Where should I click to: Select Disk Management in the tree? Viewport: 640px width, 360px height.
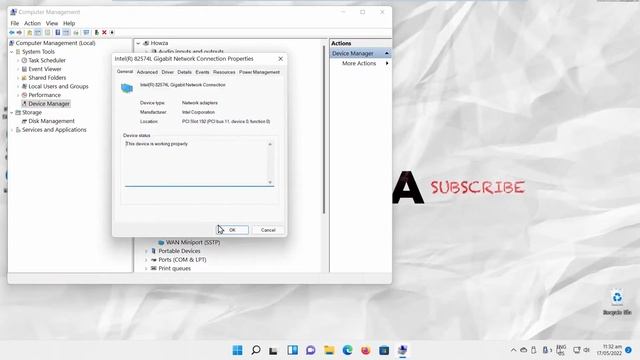pos(51,121)
